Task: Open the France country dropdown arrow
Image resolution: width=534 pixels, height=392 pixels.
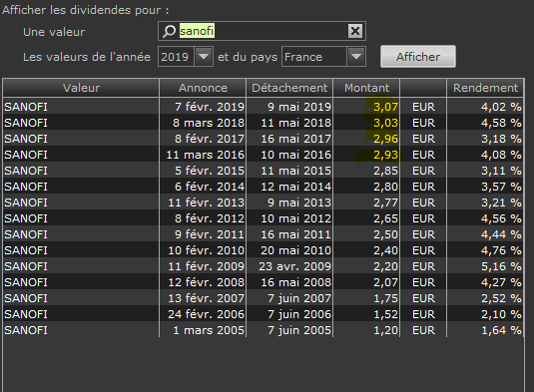Action: 356,57
